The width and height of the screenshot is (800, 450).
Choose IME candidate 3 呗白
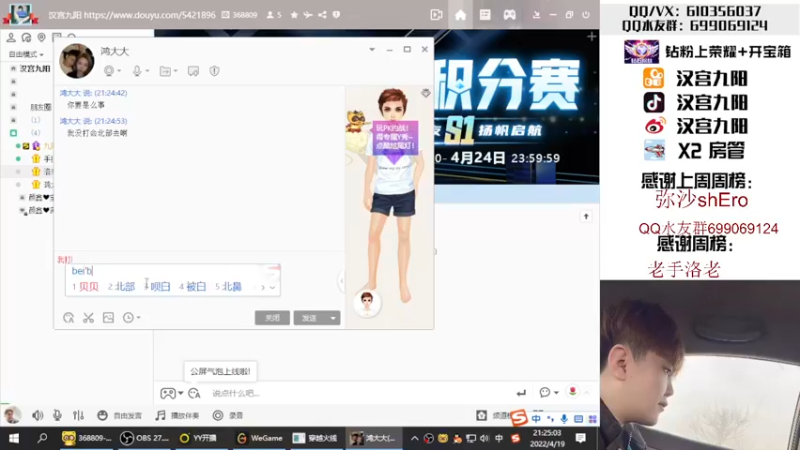click(x=157, y=287)
